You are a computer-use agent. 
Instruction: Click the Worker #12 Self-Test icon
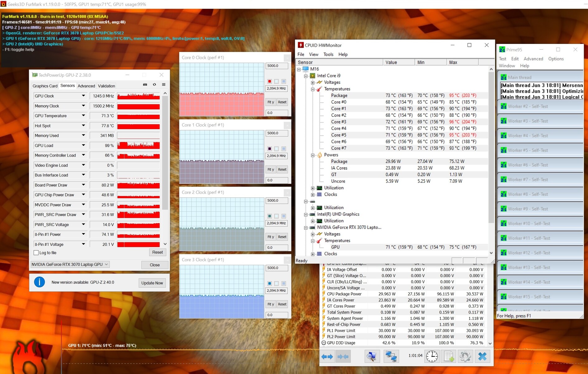[x=503, y=253]
